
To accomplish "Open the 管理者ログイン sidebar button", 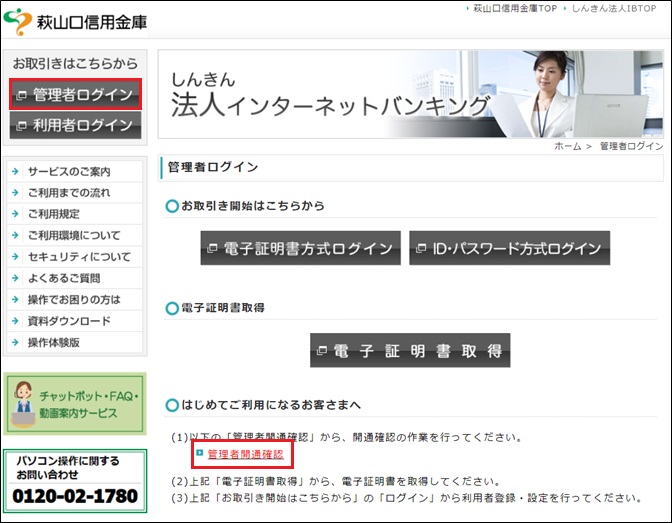I will click(75, 95).
